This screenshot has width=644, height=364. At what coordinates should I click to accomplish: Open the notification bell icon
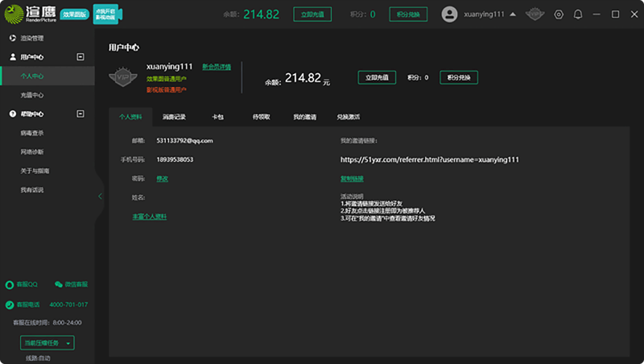578,14
